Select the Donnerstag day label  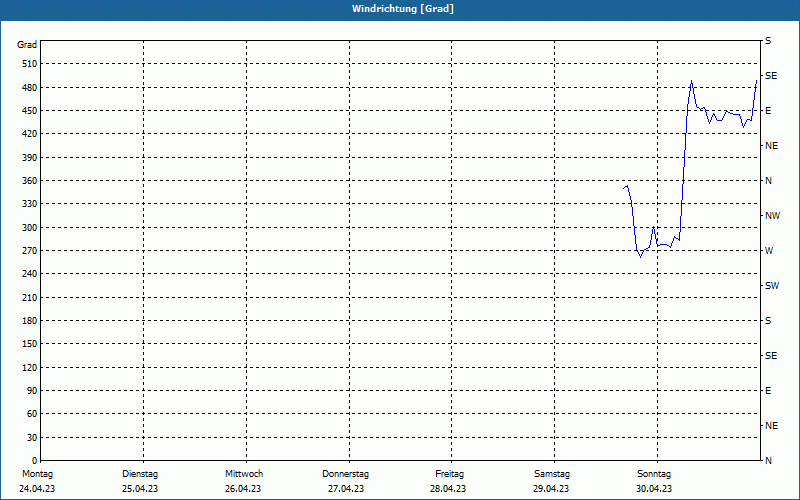pos(345,474)
